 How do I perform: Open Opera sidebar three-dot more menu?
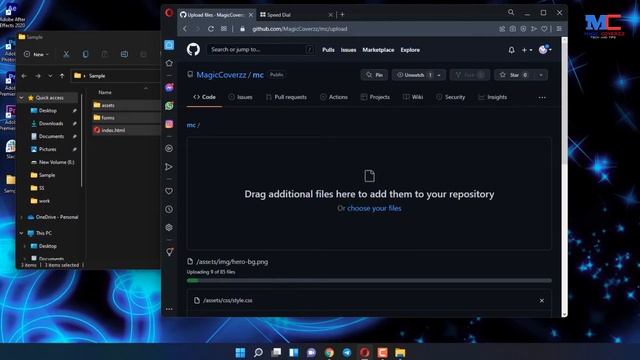tap(169, 309)
